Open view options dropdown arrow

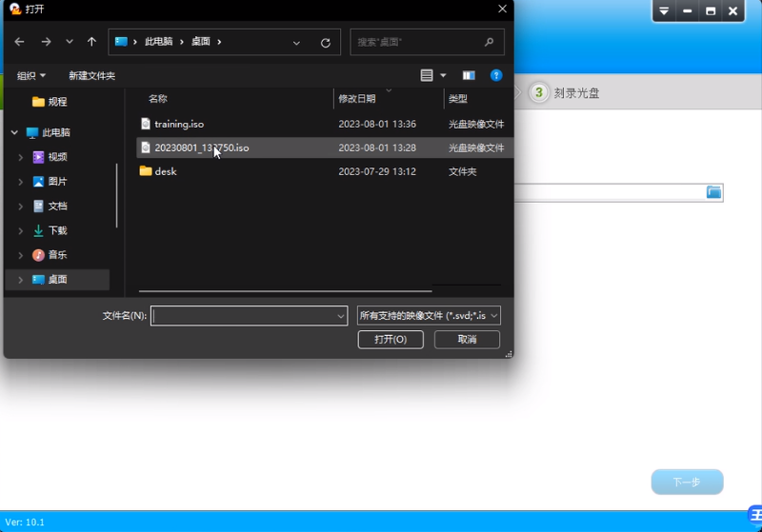[x=443, y=75]
